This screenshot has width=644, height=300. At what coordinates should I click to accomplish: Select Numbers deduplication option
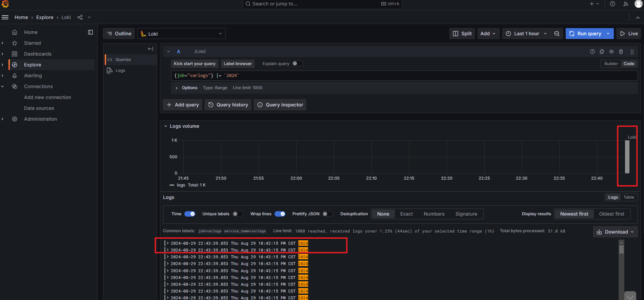click(434, 214)
